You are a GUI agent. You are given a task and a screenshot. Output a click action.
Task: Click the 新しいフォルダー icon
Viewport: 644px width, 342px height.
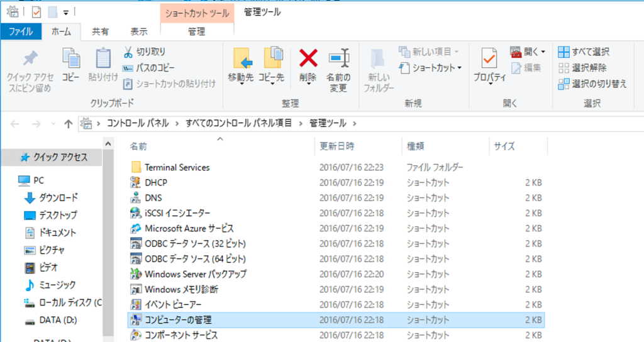[378, 60]
